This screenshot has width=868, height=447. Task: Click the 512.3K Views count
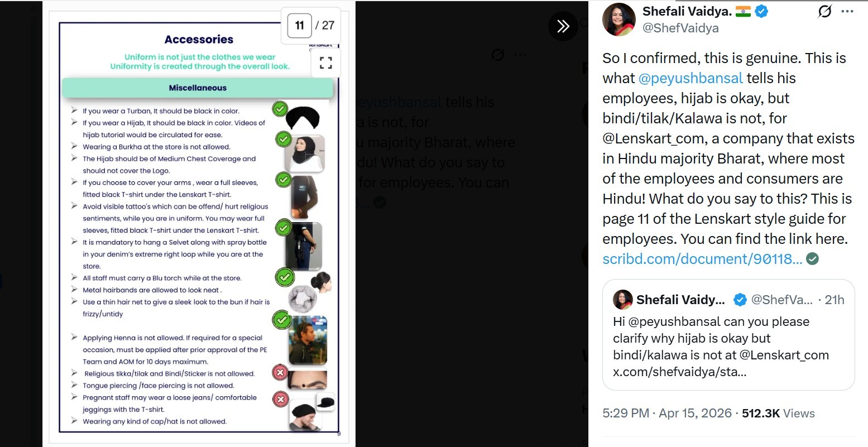778,414
